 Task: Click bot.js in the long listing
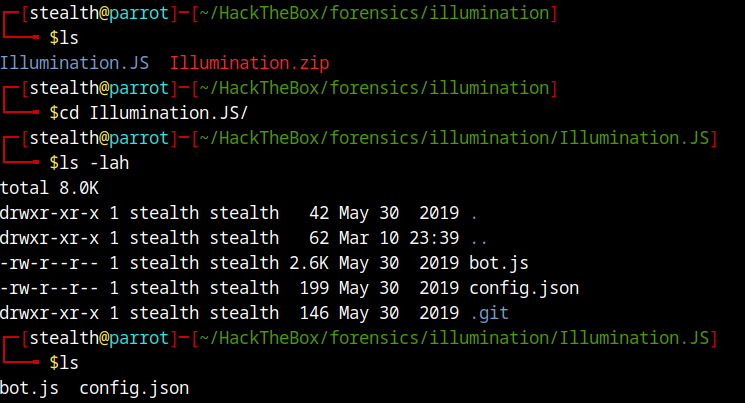coord(499,263)
